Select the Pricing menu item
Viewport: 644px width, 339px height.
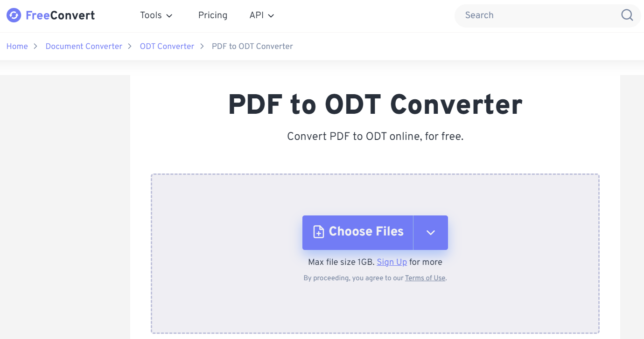[x=213, y=15]
